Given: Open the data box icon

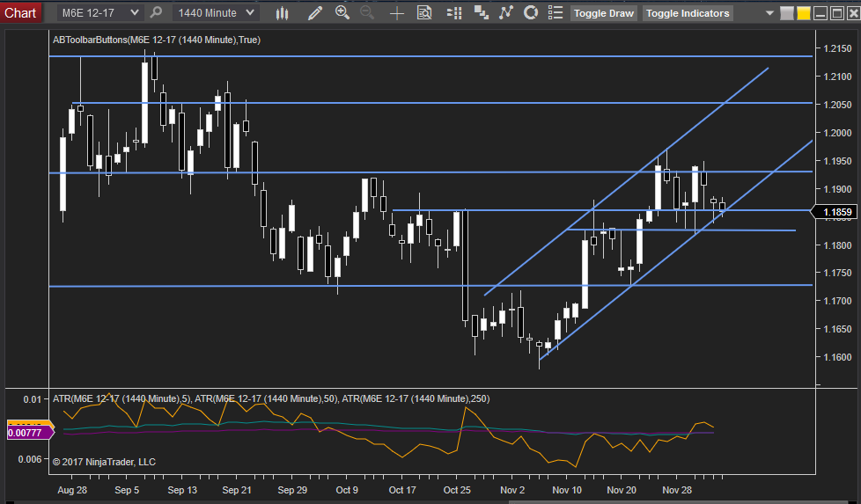Looking at the screenshot, I should coord(424,12).
